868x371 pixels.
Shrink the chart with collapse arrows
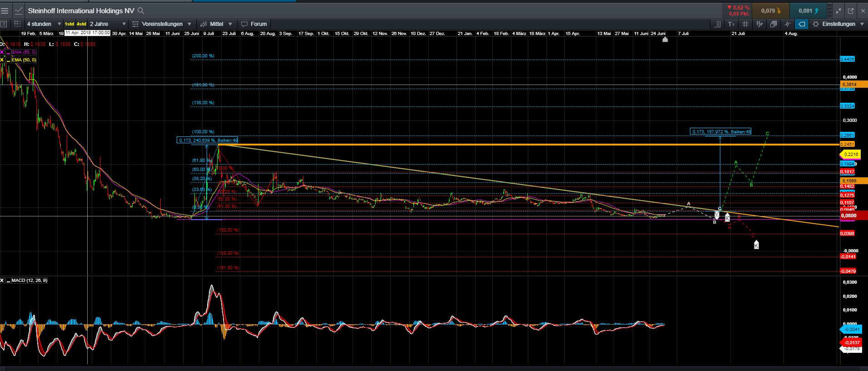click(x=838, y=11)
